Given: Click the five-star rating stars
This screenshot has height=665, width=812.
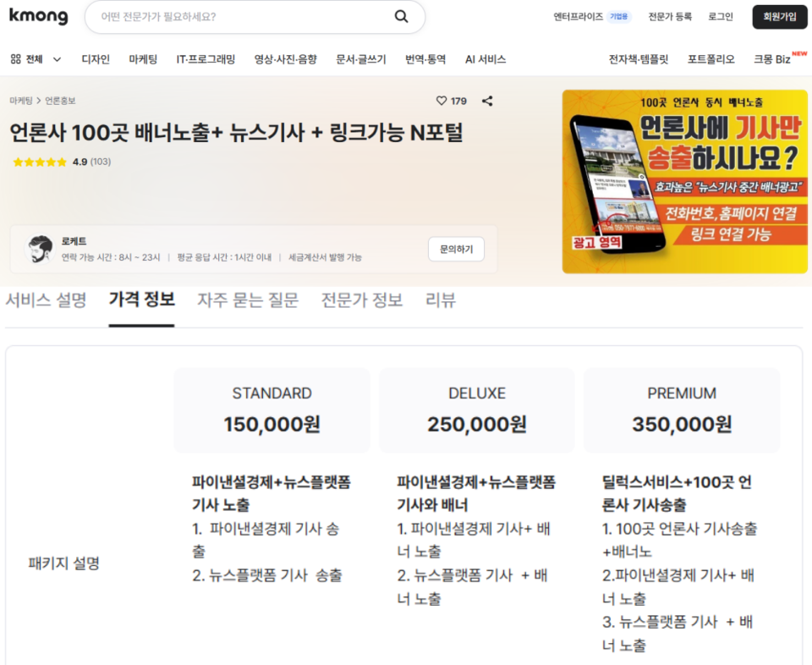Looking at the screenshot, I should pos(38,162).
